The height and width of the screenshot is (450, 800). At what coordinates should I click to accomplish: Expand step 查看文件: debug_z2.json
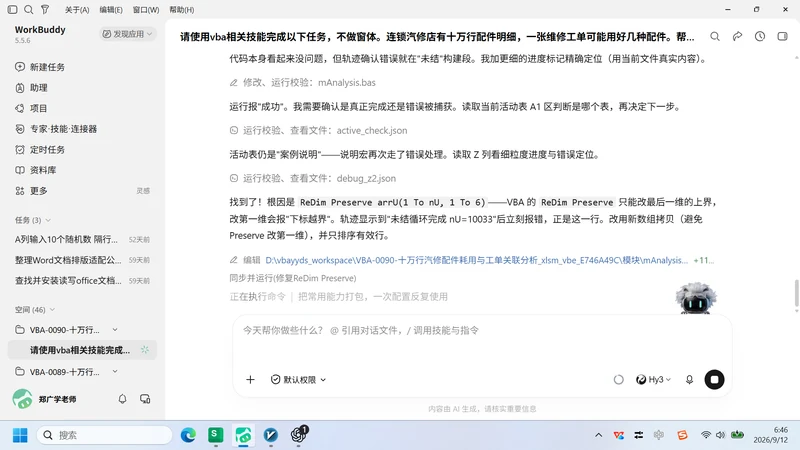(x=313, y=178)
